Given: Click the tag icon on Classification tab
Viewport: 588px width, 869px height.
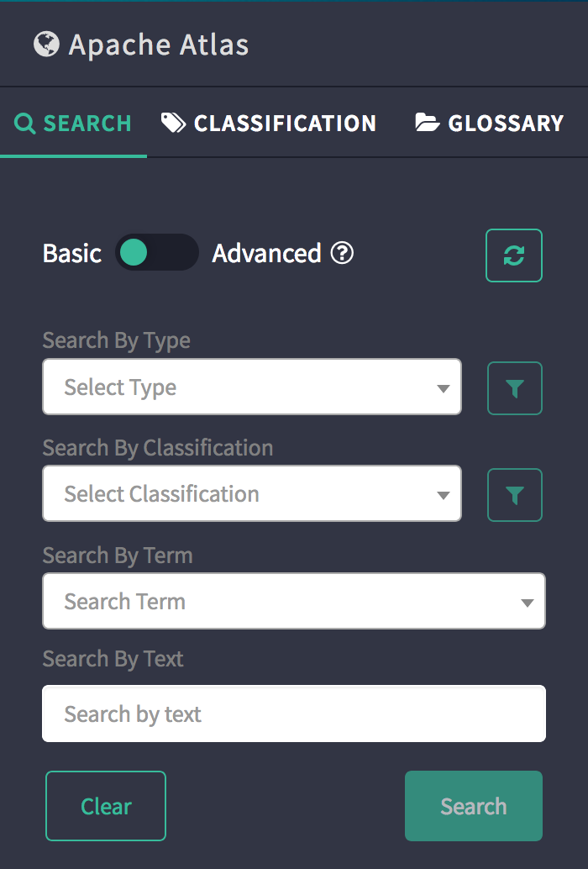Looking at the screenshot, I should [174, 124].
